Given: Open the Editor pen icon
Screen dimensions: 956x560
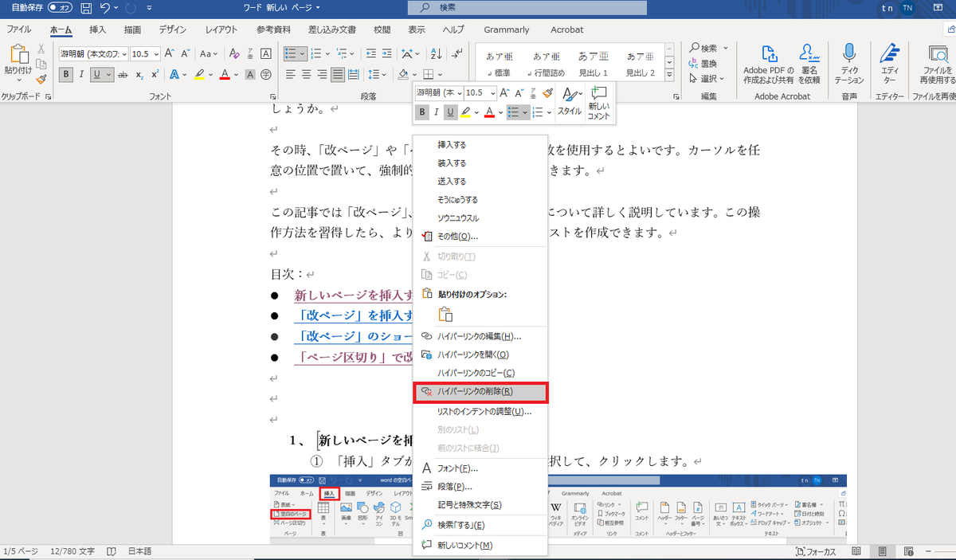Looking at the screenshot, I should [x=889, y=53].
